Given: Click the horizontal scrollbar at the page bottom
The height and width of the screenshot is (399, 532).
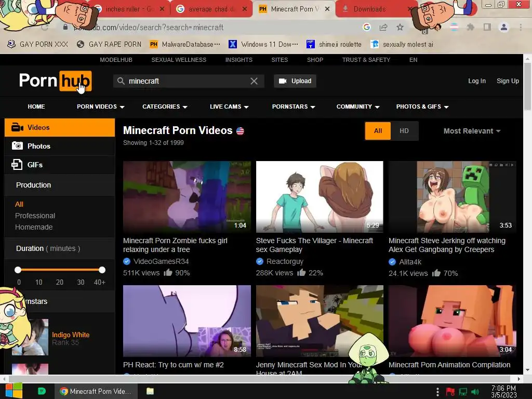Looking at the screenshot, I should [x=260, y=379].
